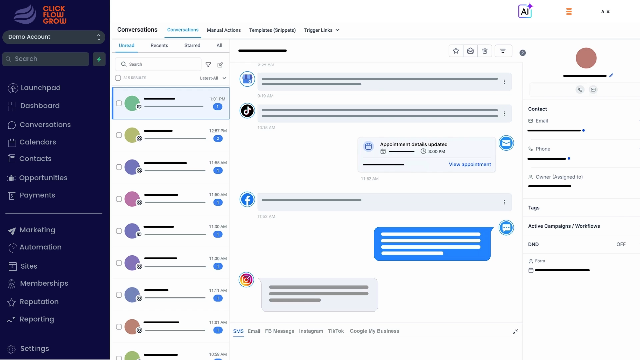Click the conversation list Search field
Image resolution: width=640 pixels, height=360 pixels.
158,64
